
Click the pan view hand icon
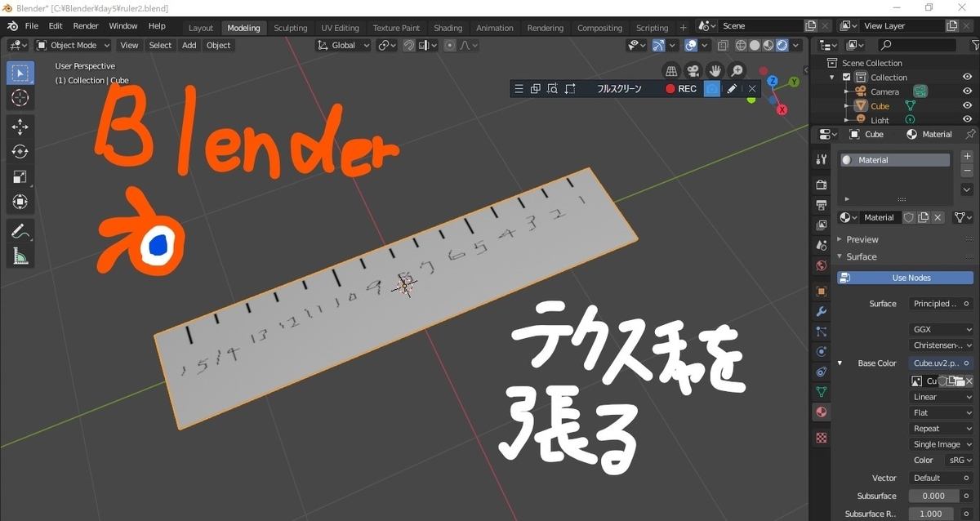715,71
